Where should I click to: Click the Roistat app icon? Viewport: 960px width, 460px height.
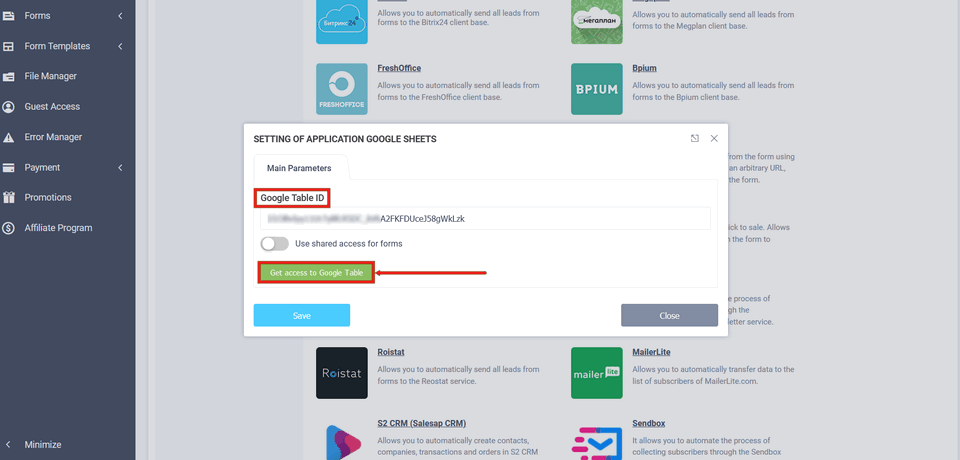click(342, 373)
